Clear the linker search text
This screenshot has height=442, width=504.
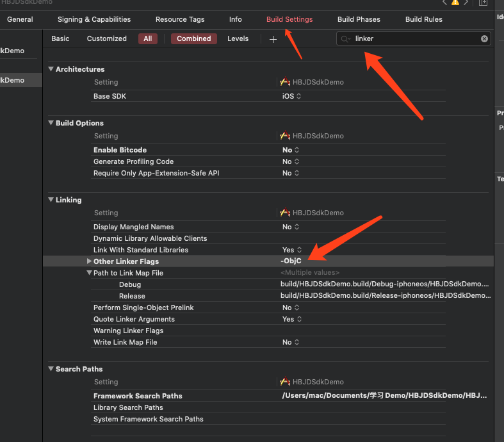point(484,39)
